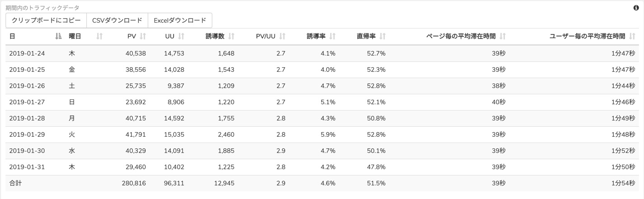This screenshot has height=199, width=644.
Task: Click CSVダウンロード button
Action: 117,20
